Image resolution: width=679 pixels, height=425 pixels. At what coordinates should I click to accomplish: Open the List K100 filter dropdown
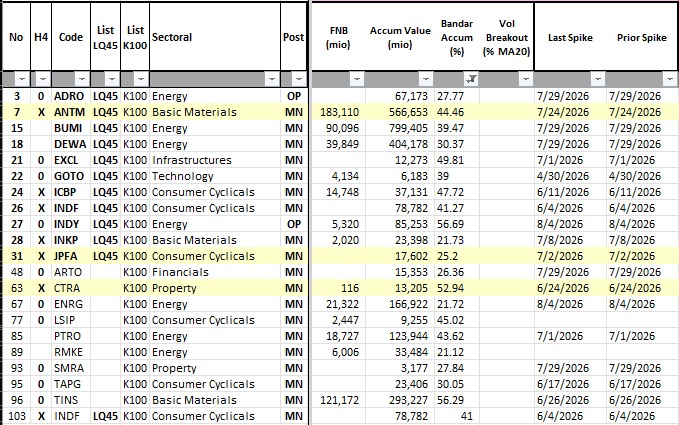pos(141,79)
